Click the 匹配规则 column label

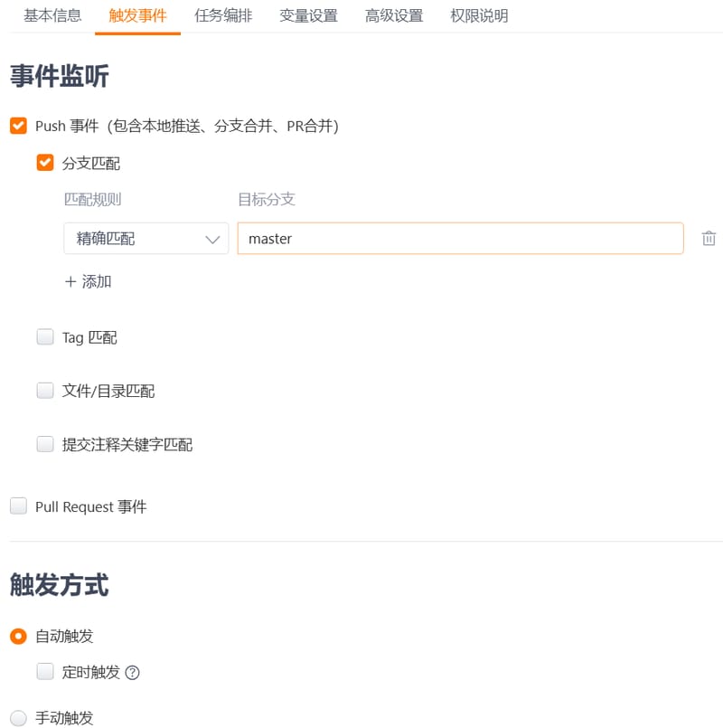93,199
